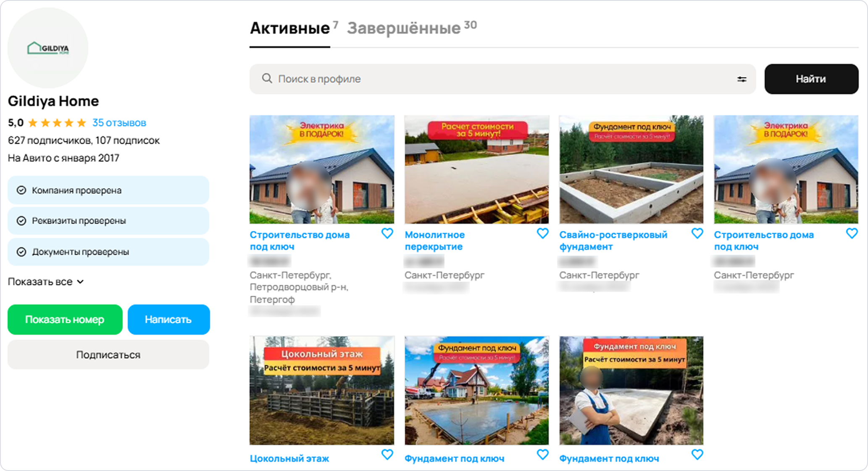Click the Gildiya Home logo avatar

[48, 48]
